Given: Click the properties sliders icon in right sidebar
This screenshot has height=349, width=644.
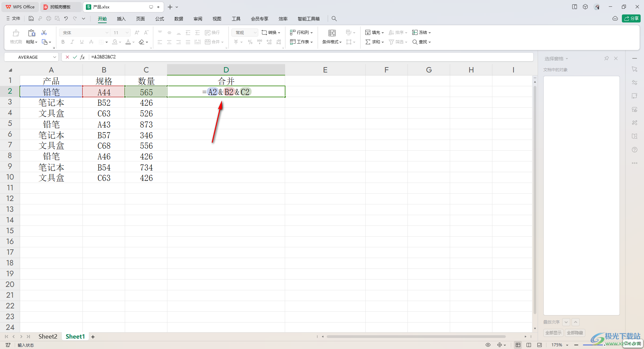Looking at the screenshot, I should (x=635, y=83).
